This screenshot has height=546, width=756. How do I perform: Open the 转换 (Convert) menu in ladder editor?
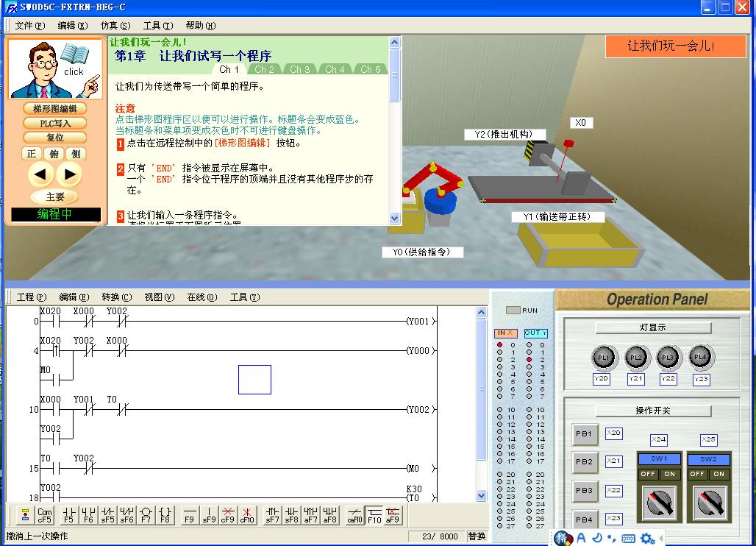coord(116,297)
